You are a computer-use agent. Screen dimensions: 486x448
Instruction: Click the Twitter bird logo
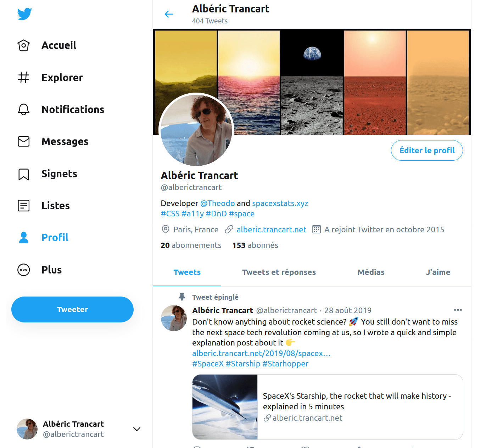click(x=24, y=14)
